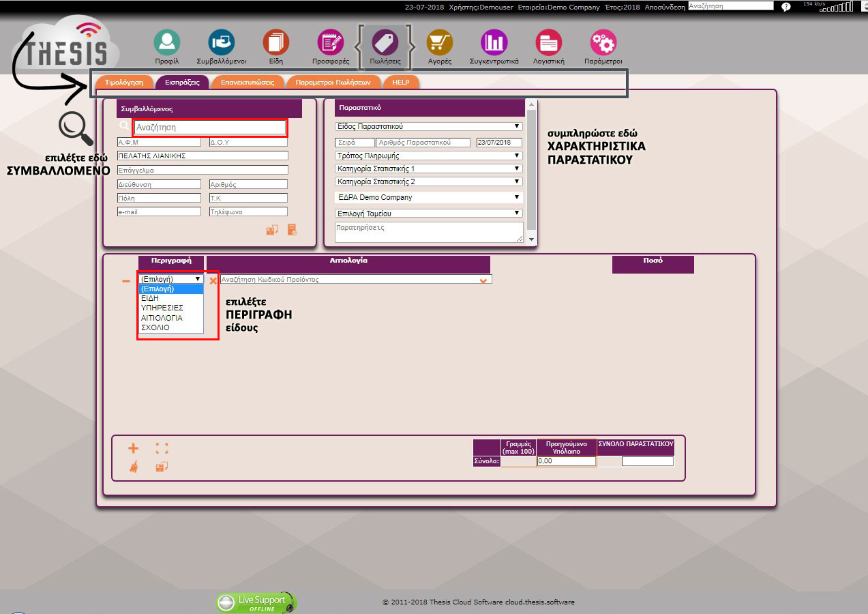Click the Live Support offline button

pos(256,602)
